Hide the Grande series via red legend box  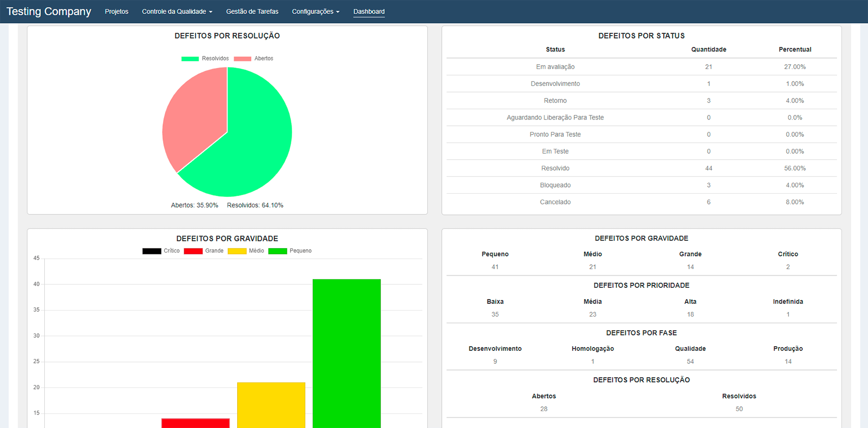coord(193,251)
